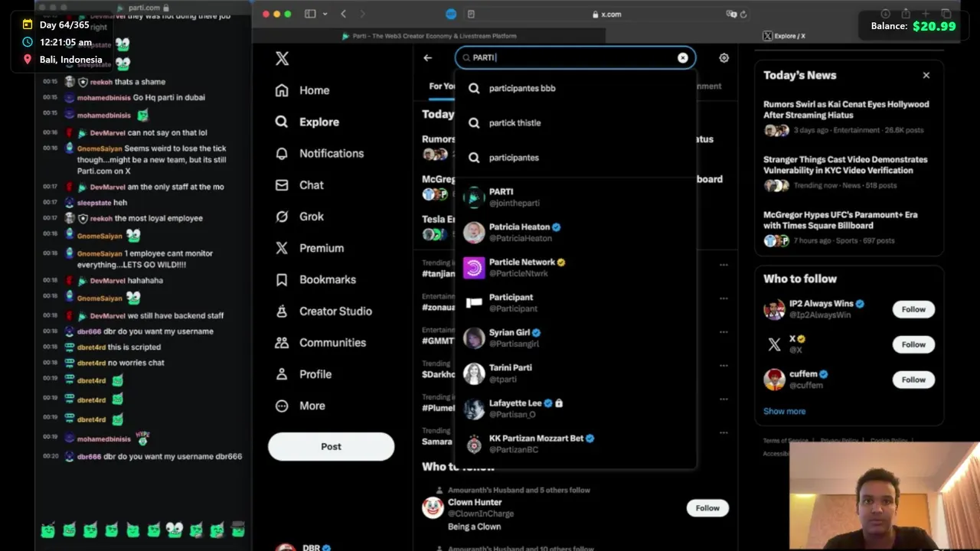
Task: Click the back arrow beside search
Action: point(428,57)
